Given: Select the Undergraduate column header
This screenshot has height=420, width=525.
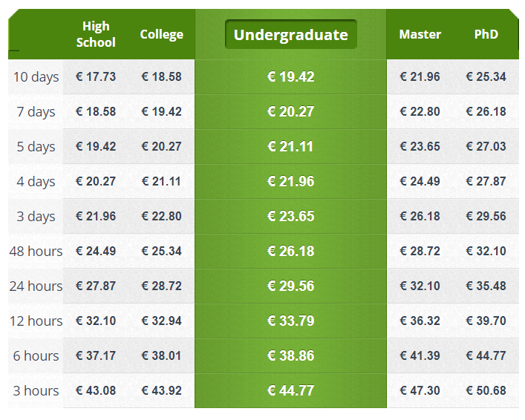Looking at the screenshot, I should (x=290, y=34).
